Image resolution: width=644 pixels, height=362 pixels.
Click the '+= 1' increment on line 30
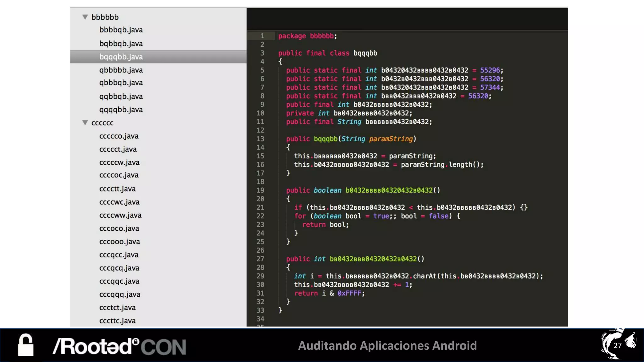click(401, 285)
